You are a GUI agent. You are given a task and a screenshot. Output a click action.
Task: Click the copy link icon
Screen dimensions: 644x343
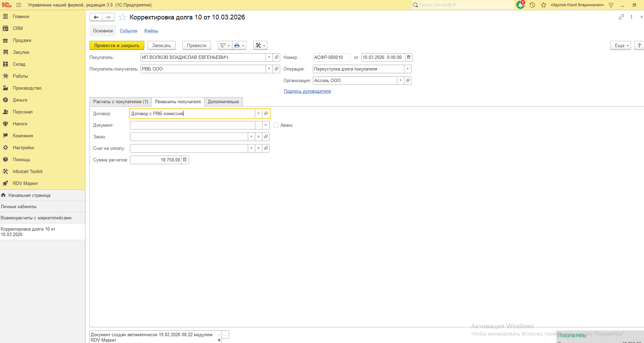(x=621, y=17)
